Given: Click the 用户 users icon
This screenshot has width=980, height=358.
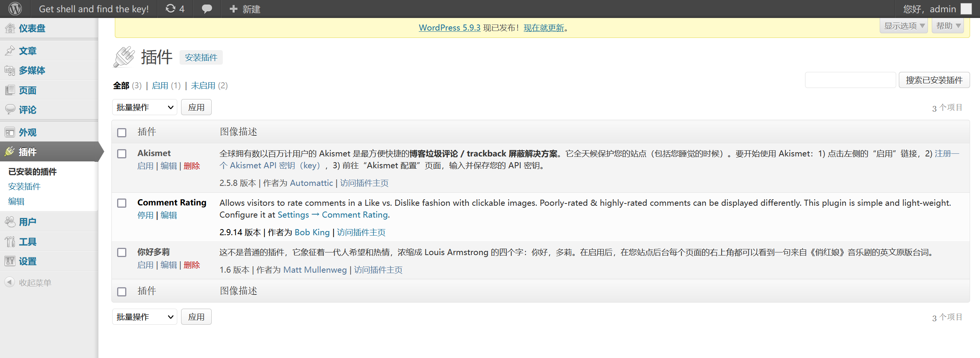Looking at the screenshot, I should [x=10, y=222].
